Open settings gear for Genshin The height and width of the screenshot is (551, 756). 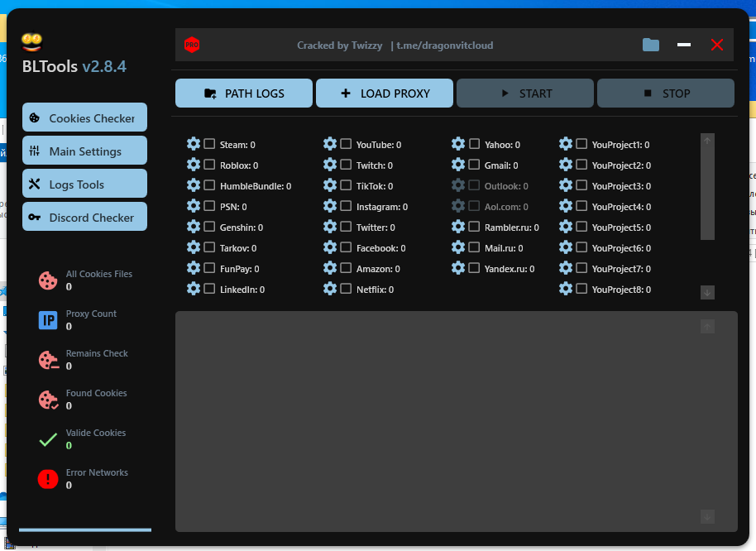194,227
